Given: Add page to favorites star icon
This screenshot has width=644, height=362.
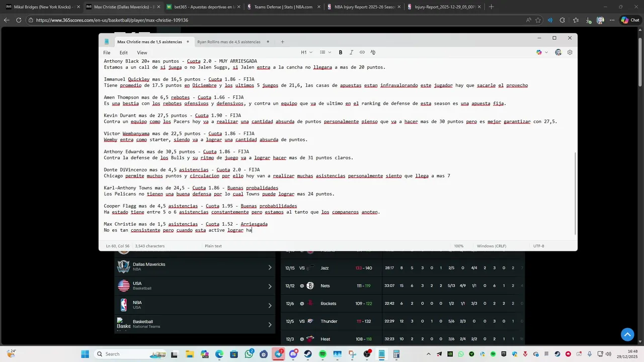Looking at the screenshot, I should pos(538,20).
